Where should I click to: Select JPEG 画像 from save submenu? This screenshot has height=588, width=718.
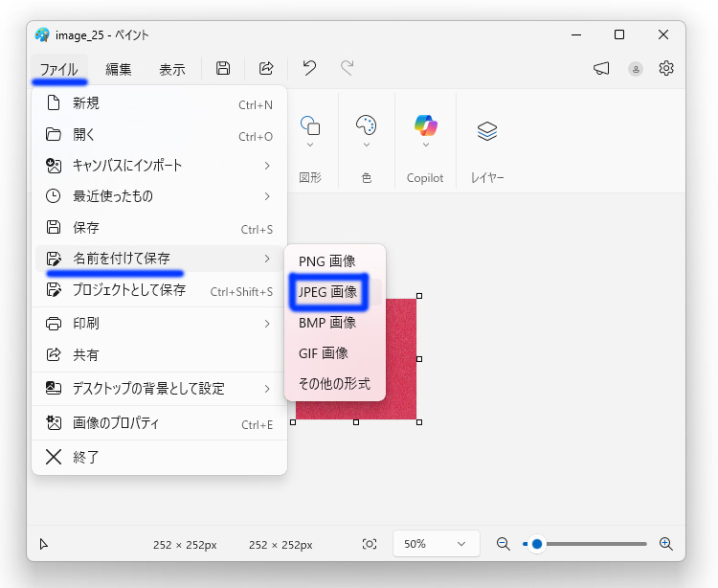328,292
